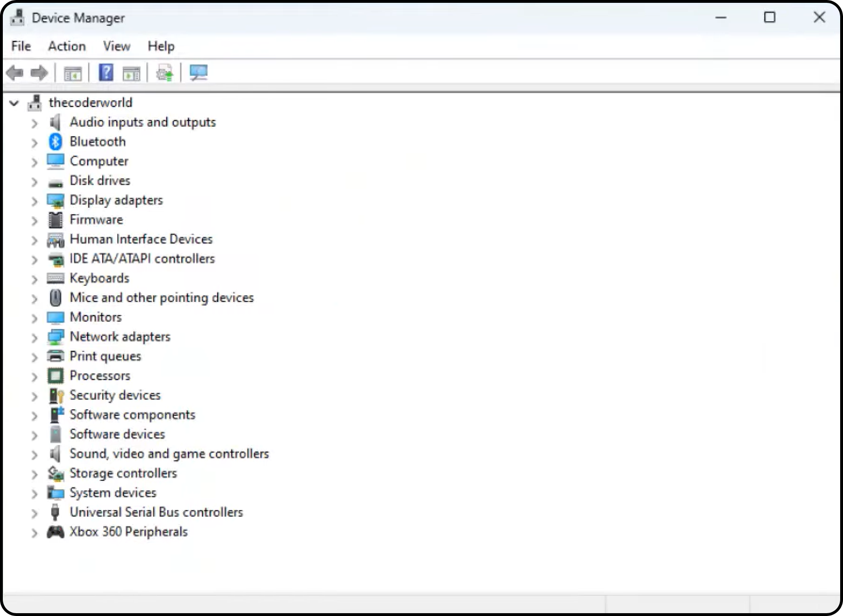The image size is (843, 616).
Task: Select the "thecoderworld" label
Action: (90, 103)
